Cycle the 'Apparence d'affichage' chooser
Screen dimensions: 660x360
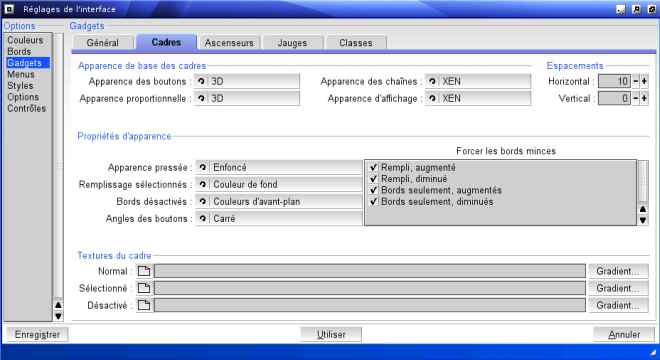click(478, 99)
